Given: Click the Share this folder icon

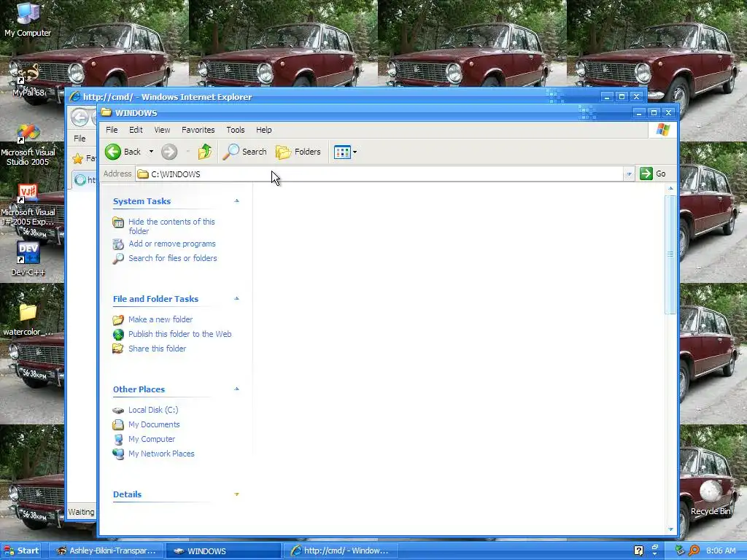Looking at the screenshot, I should coord(118,349).
